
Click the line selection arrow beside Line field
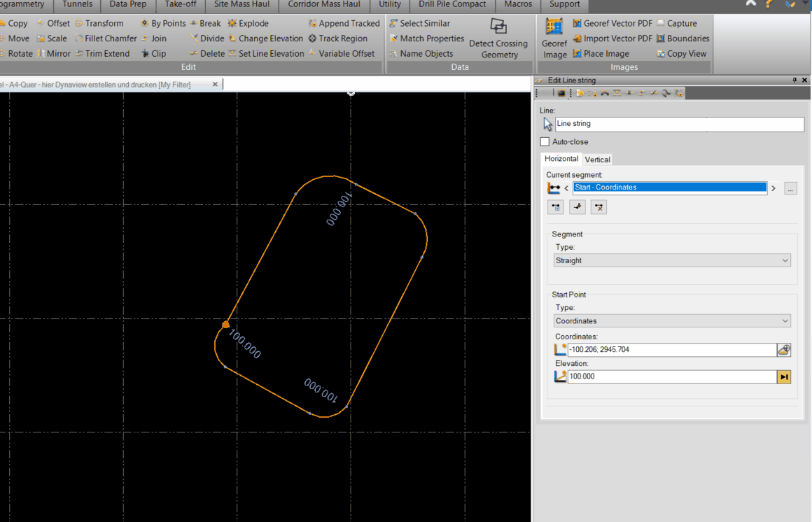point(547,123)
